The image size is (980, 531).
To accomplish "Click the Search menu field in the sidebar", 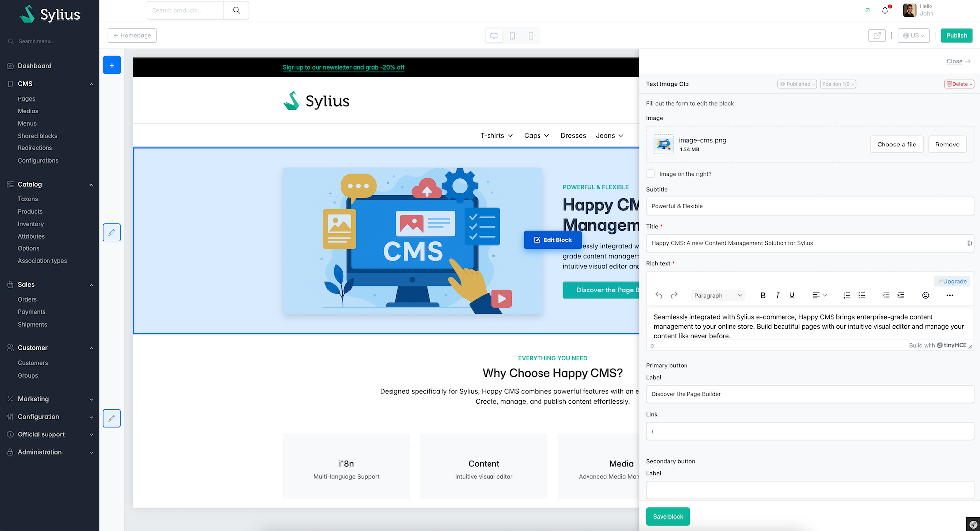I will [49, 41].
